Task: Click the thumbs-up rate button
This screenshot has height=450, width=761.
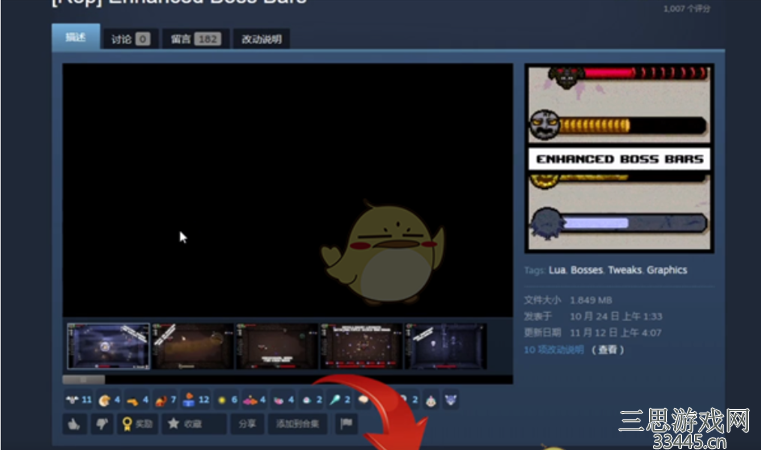Action: point(75,424)
